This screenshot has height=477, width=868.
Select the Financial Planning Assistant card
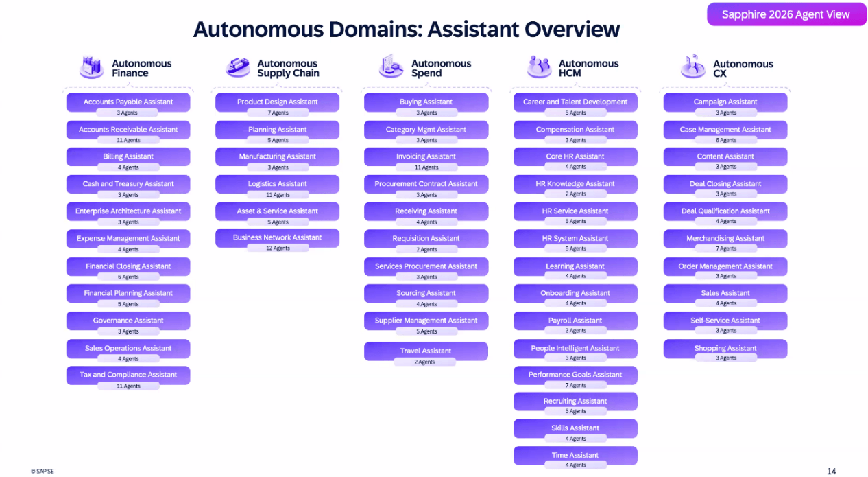128,293
